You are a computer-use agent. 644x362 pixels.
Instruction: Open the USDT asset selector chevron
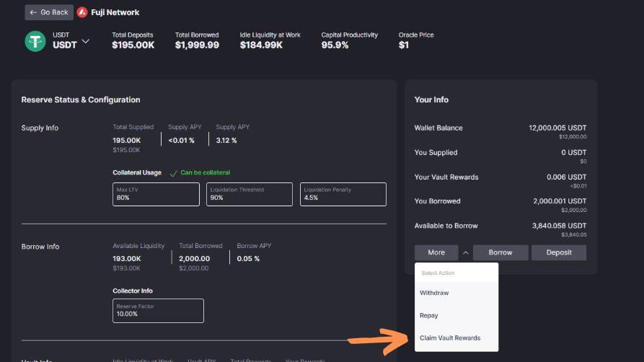tap(86, 41)
